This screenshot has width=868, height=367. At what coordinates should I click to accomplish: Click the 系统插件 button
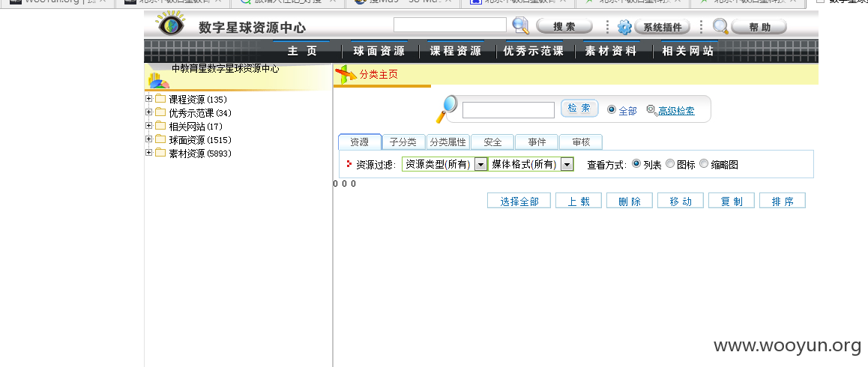(663, 26)
